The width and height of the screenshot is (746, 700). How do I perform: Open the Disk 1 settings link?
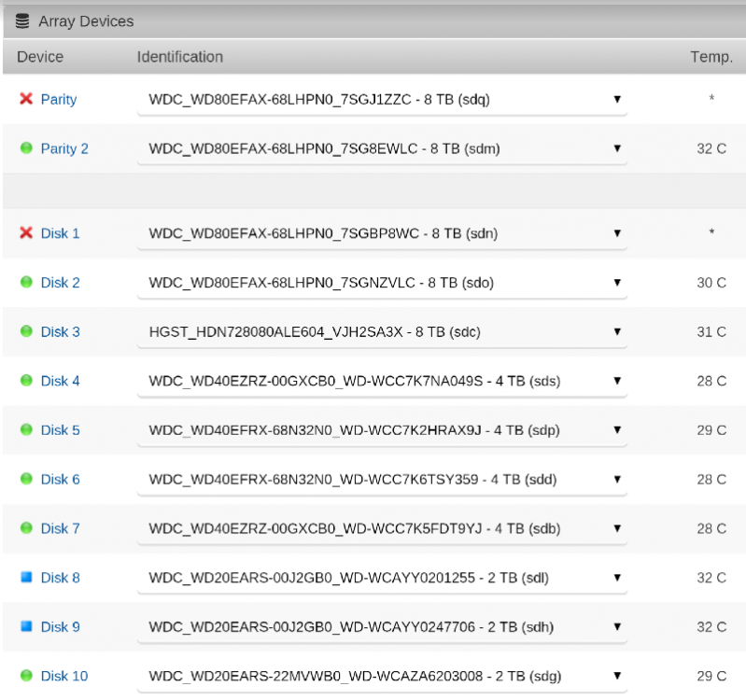pyautogui.click(x=60, y=233)
